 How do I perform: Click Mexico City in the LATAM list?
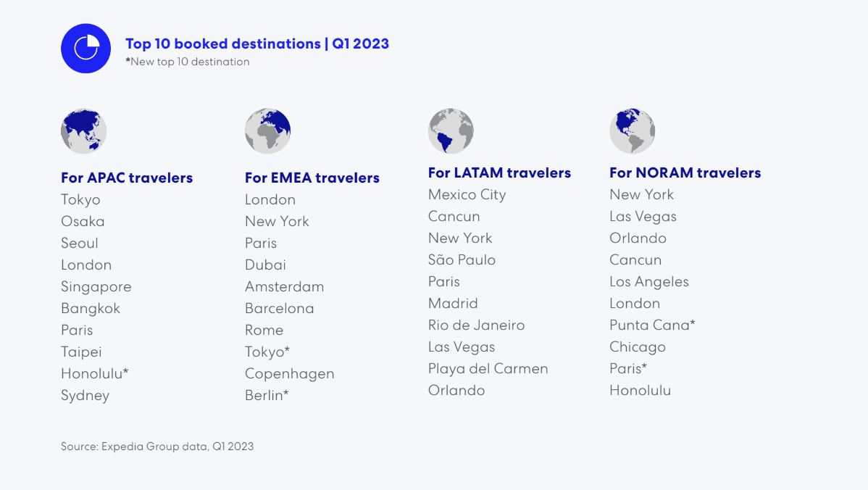[x=467, y=195]
